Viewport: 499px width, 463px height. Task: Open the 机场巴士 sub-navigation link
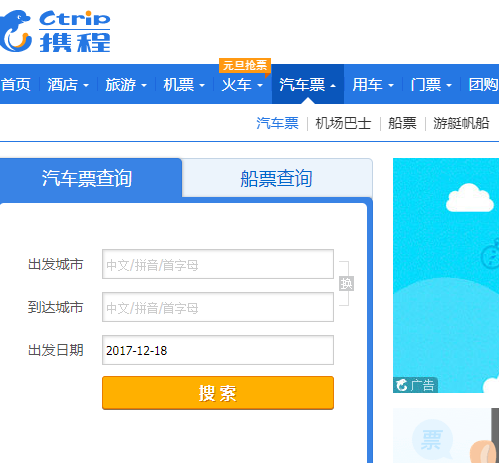click(343, 123)
